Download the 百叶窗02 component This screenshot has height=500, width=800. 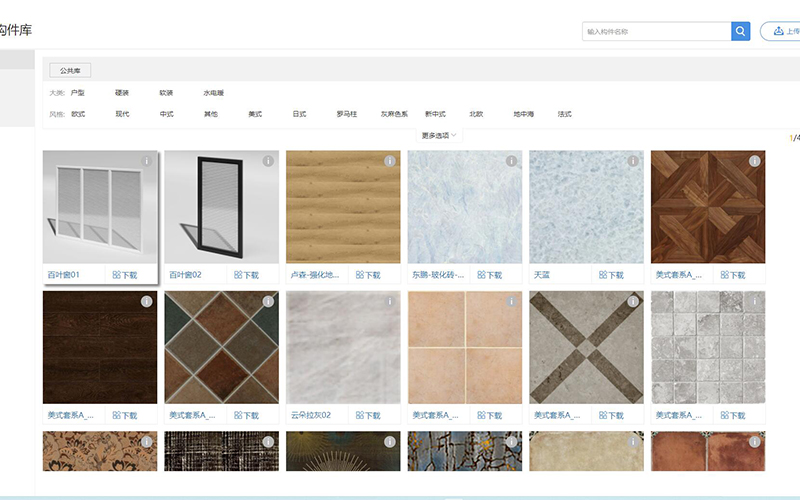246,275
